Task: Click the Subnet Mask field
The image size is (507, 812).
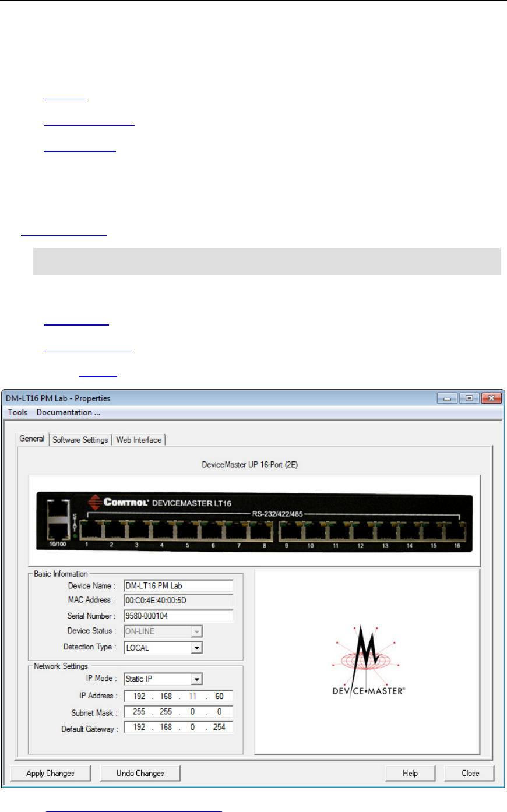Action: click(x=178, y=712)
